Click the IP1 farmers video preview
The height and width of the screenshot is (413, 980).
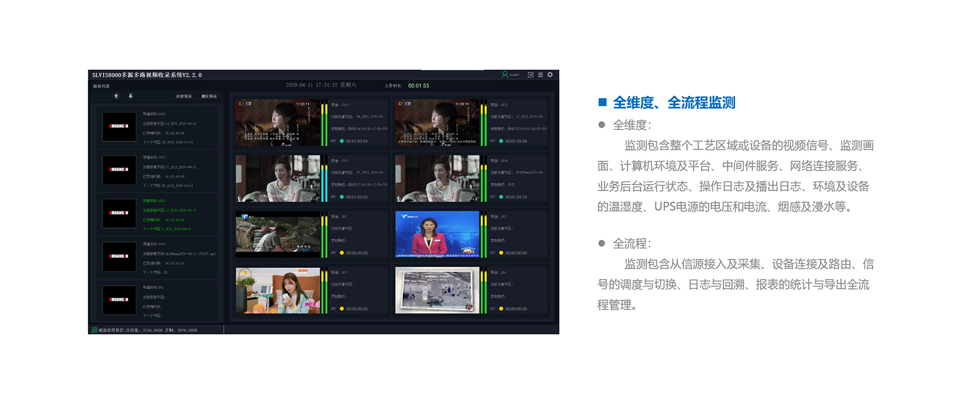click(x=278, y=234)
